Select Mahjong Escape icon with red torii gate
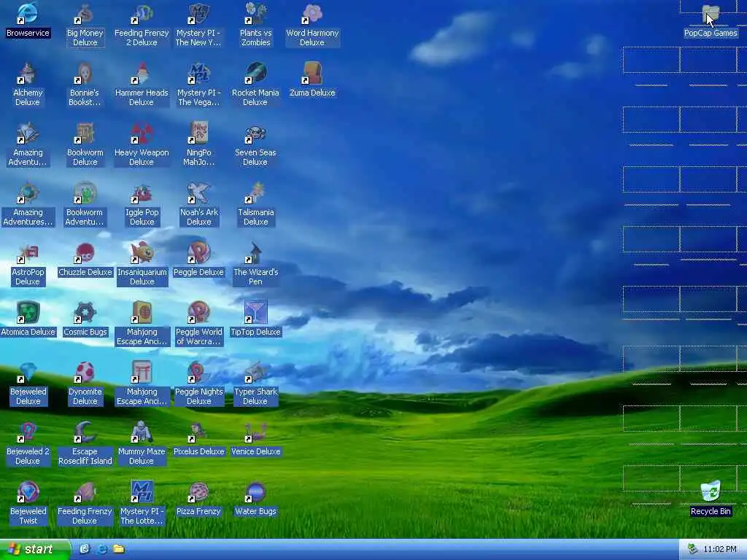The width and height of the screenshot is (747, 560). click(142, 373)
